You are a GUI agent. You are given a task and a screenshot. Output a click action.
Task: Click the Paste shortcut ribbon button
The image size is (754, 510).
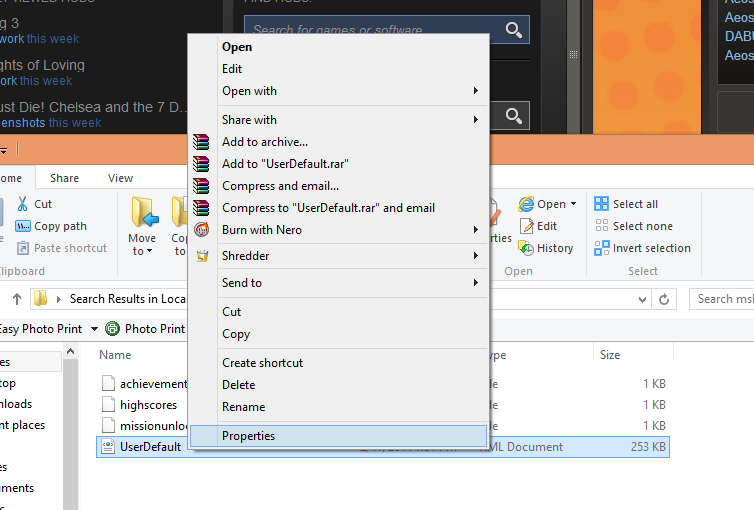coord(62,248)
